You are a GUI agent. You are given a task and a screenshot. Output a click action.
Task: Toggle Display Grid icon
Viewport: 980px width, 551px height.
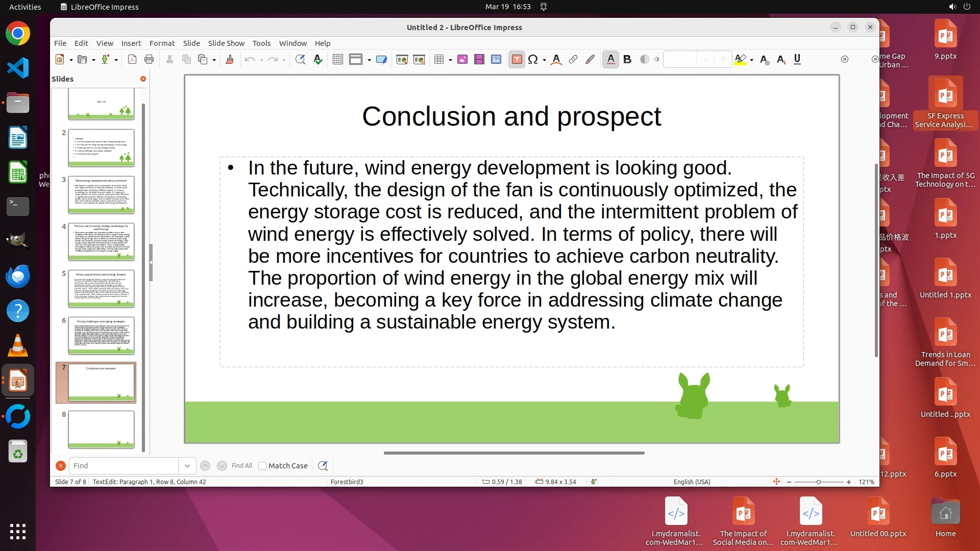coord(337,60)
